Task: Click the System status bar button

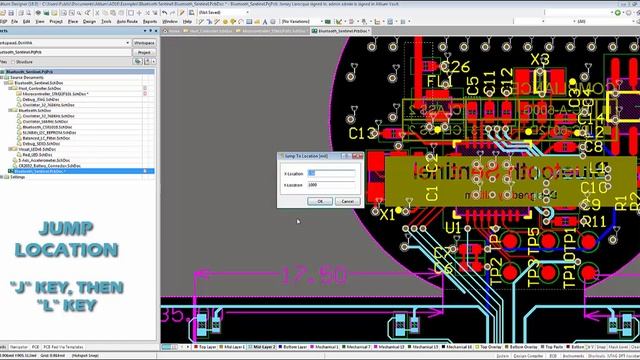Action: point(502,356)
